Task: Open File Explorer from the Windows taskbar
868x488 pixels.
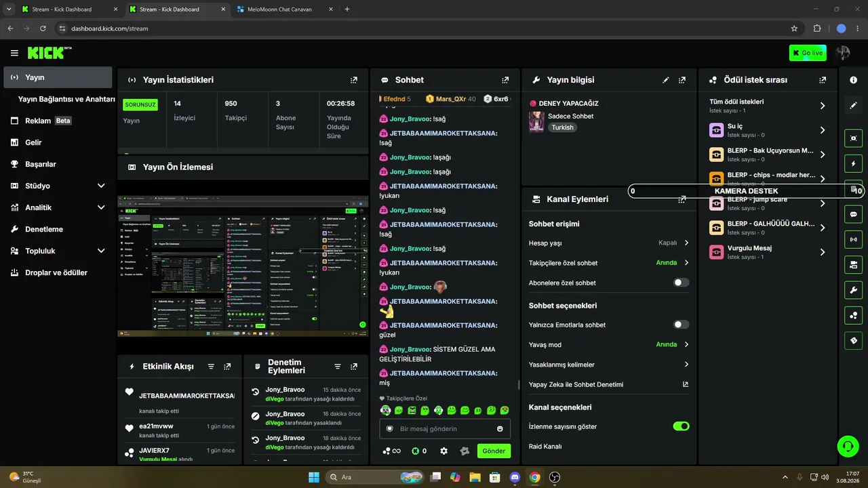Action: pyautogui.click(x=475, y=477)
